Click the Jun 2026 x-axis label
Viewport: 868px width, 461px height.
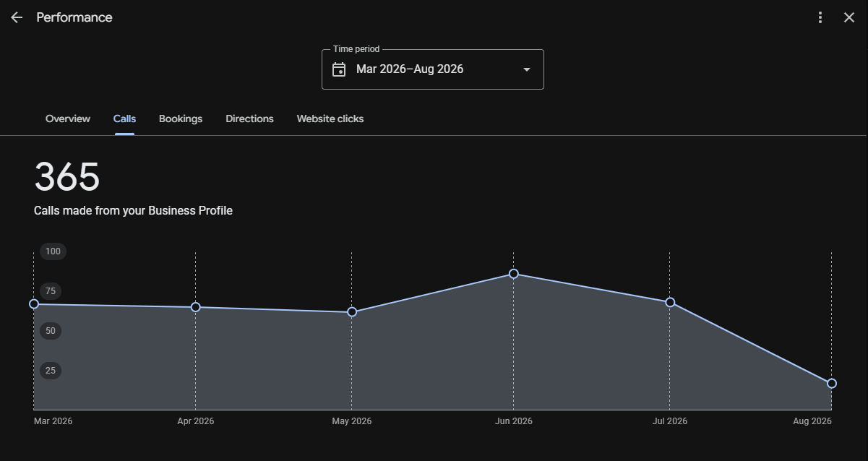pos(514,421)
